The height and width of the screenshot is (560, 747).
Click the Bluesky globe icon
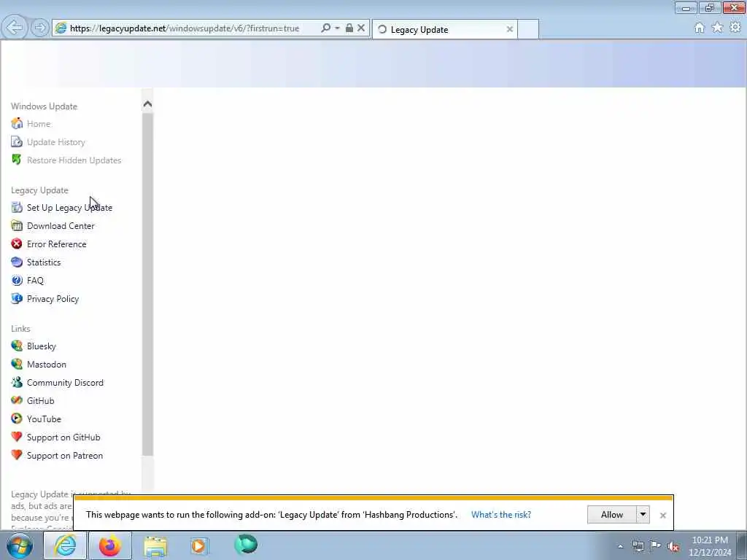[17, 346]
